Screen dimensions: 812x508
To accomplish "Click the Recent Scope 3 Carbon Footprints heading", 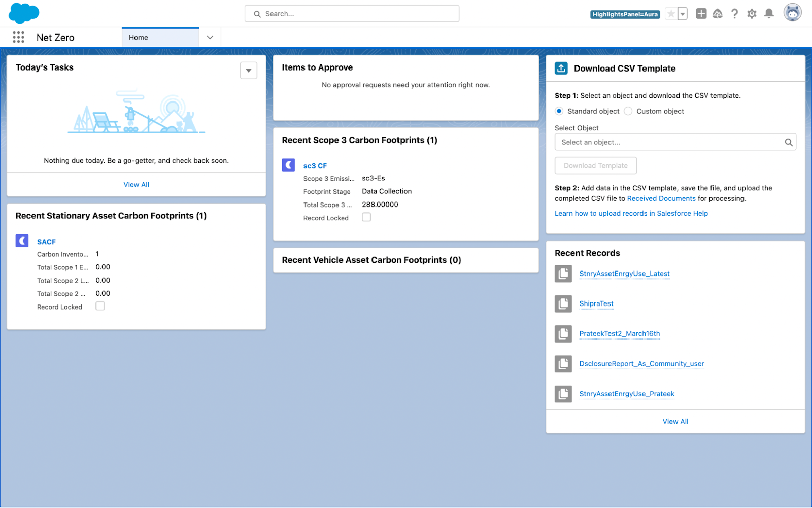I will point(359,140).
